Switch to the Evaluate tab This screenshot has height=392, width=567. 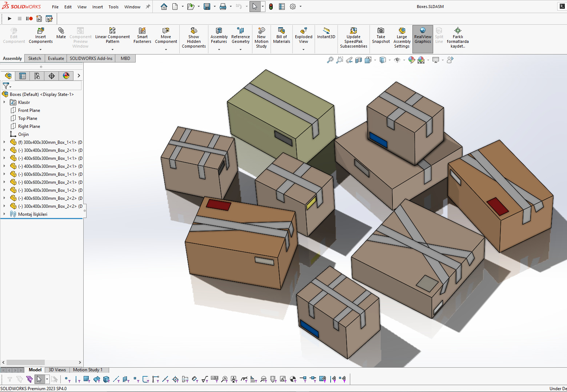point(56,58)
